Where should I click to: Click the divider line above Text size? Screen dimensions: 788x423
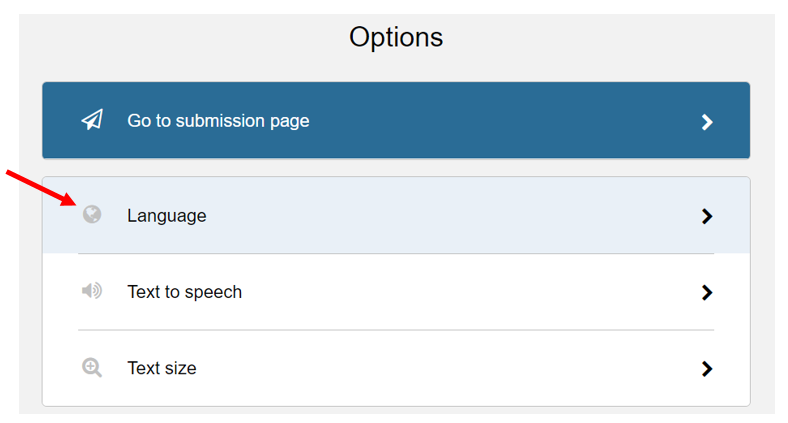point(396,330)
